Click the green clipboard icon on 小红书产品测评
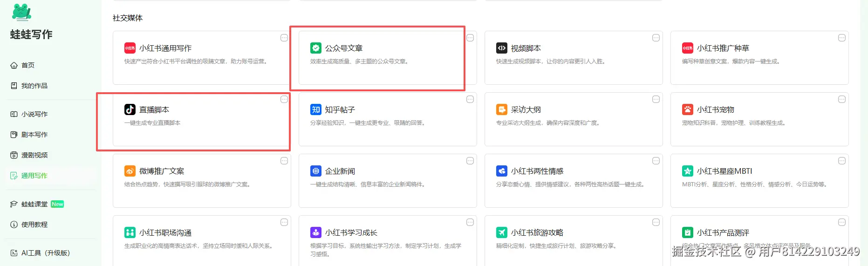This screenshot has height=266, width=868. click(x=688, y=232)
